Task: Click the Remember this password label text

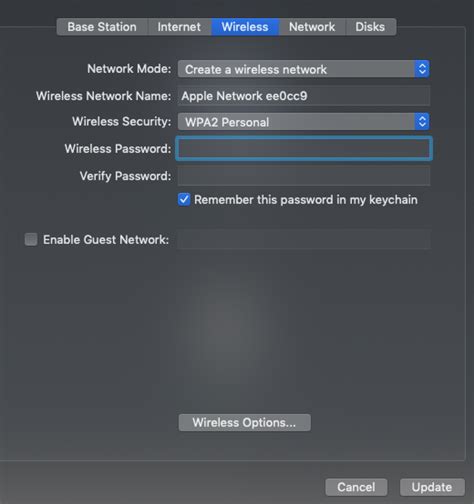Action: 306,200
